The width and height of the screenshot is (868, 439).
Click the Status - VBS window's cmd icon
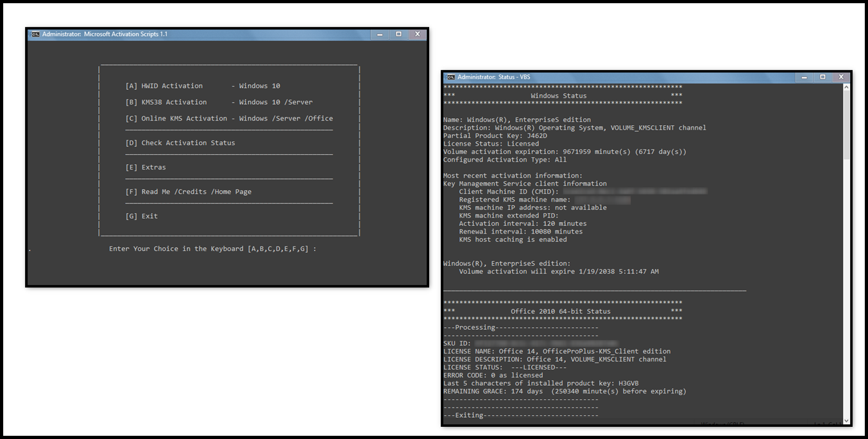coord(451,77)
